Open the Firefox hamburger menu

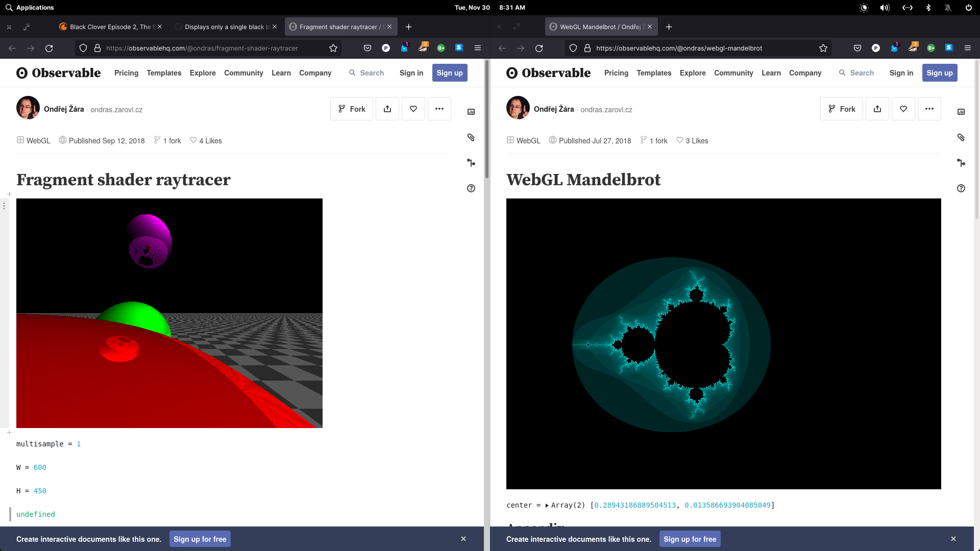tap(968, 48)
